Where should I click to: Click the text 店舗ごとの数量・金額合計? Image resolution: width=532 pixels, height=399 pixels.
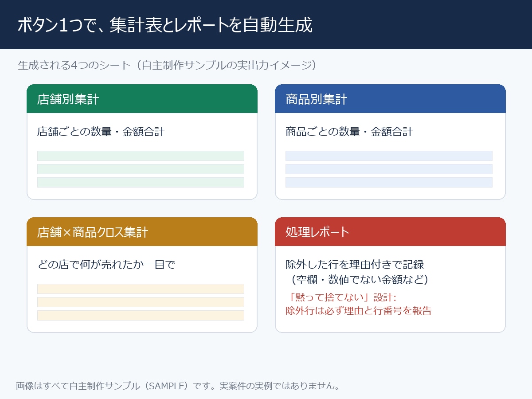(101, 132)
